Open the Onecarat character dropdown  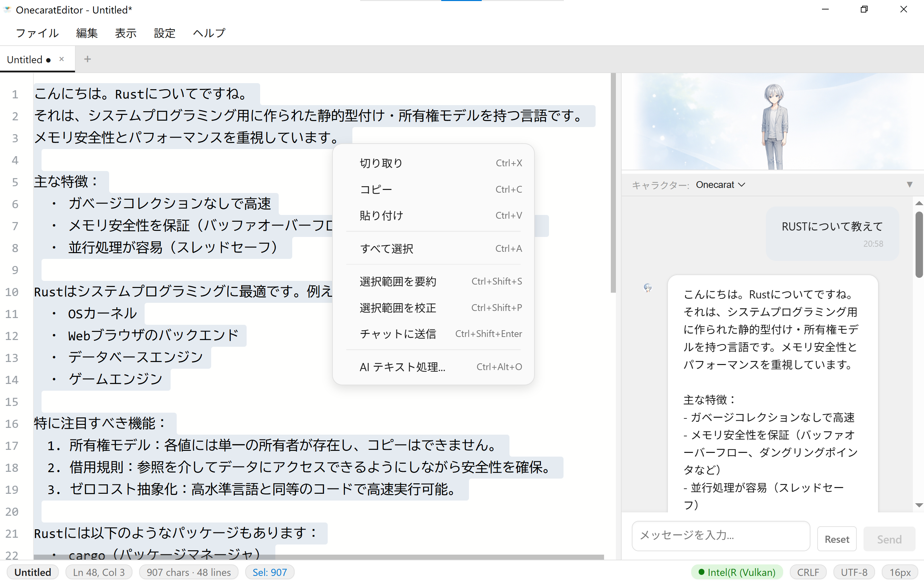(720, 184)
